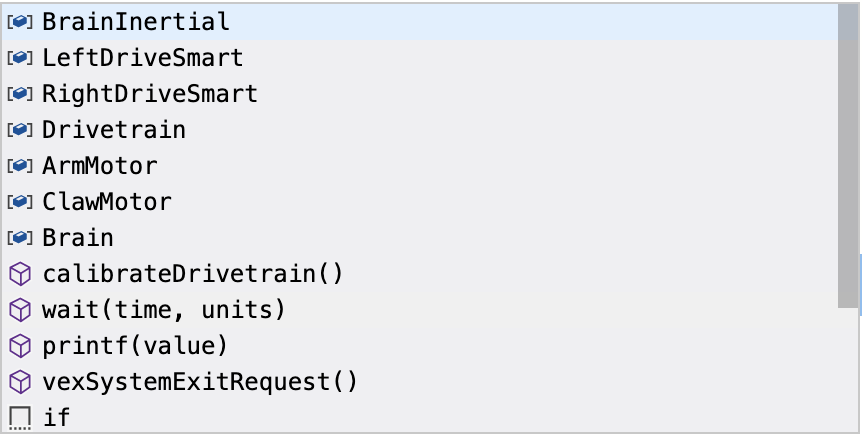Choose the if keyword snippet
The image size is (862, 436).
[56, 417]
